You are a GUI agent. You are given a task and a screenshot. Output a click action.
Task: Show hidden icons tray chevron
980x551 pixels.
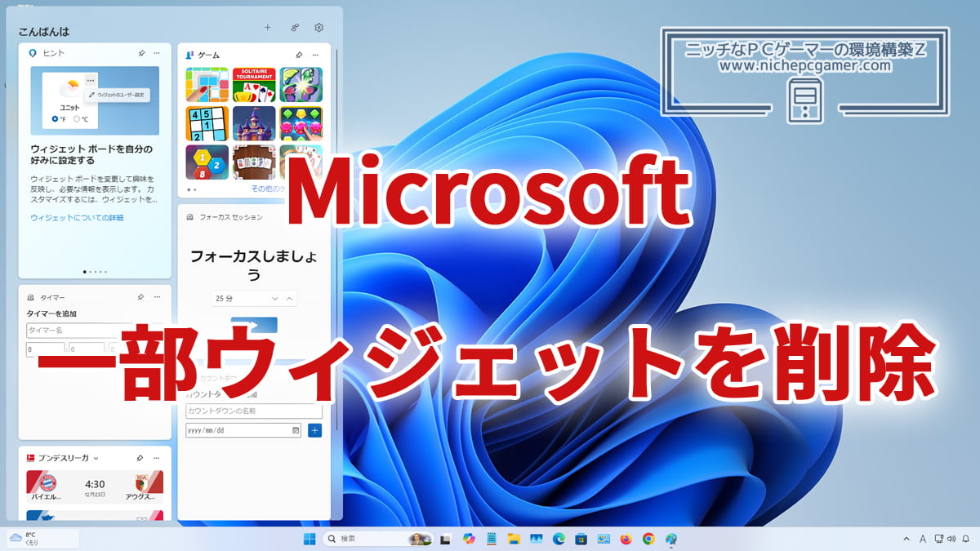(x=906, y=539)
